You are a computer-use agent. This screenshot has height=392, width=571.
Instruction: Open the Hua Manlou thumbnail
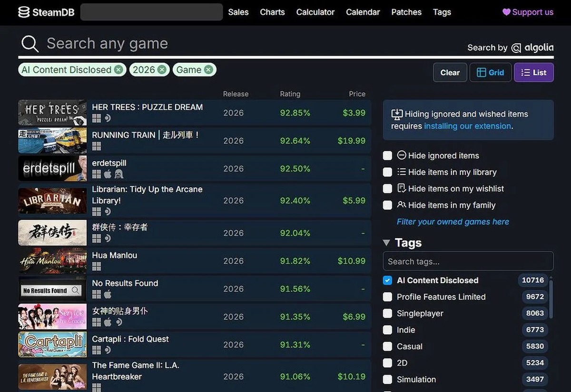[x=52, y=261]
